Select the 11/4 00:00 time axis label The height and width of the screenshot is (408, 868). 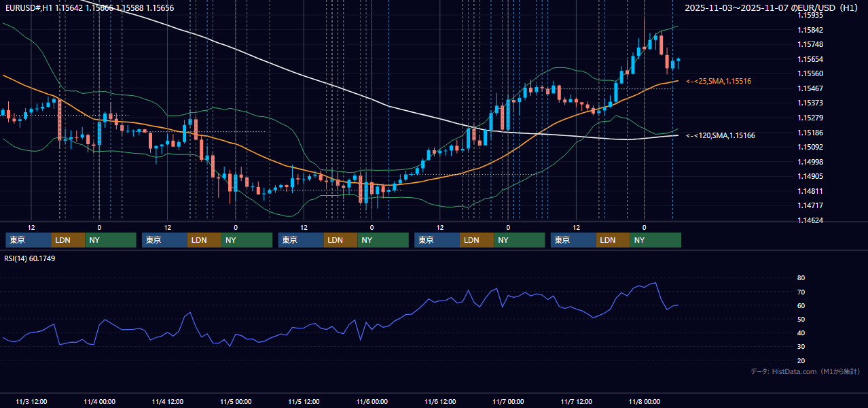point(99,401)
